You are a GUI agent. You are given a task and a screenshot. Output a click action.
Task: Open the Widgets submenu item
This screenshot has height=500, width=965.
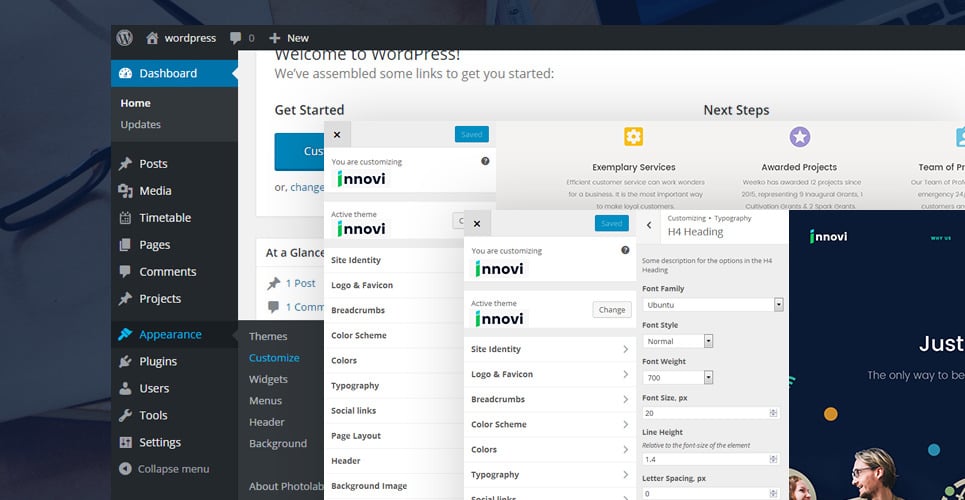pos(268,379)
